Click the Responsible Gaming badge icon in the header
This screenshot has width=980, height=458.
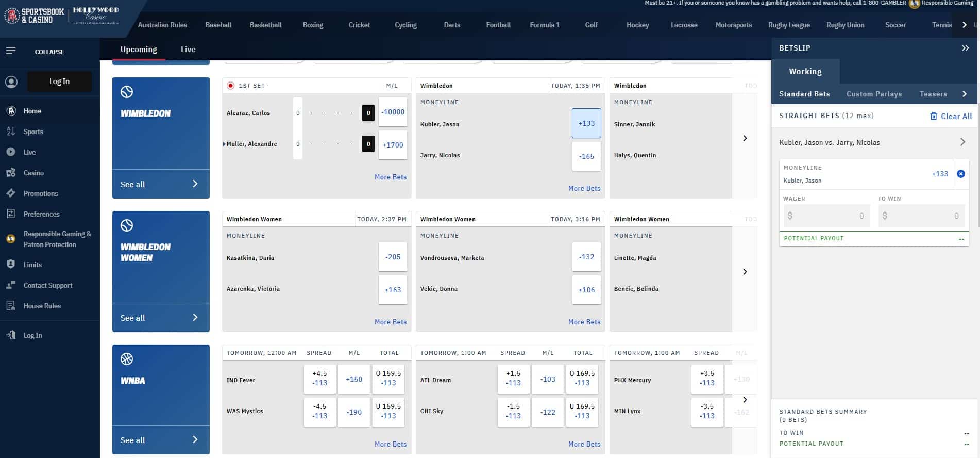click(914, 4)
